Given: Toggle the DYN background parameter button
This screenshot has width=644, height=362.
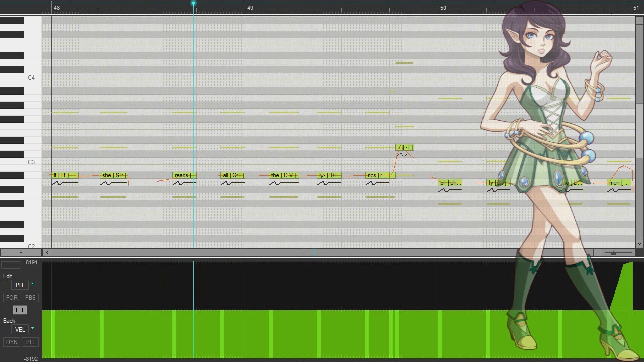Looking at the screenshot, I should point(12,342).
